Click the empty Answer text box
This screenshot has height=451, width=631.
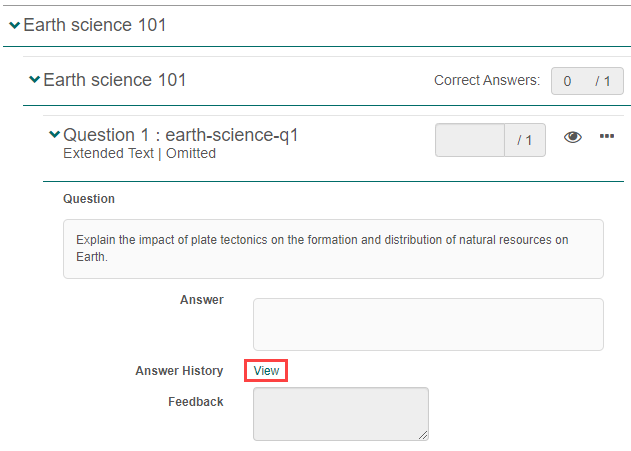pos(428,324)
